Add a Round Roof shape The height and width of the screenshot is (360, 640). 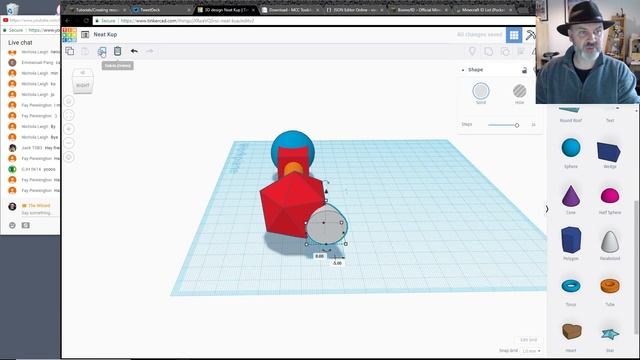pos(570,109)
